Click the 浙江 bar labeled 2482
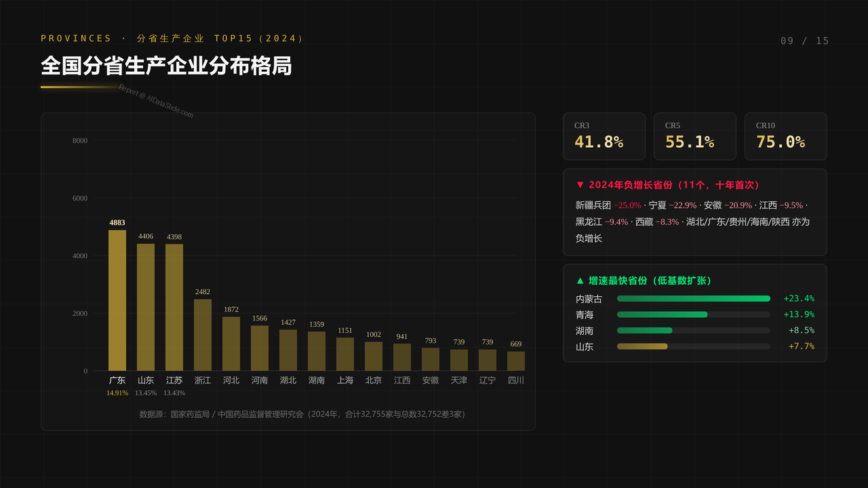Screen dimensions: 868x488 pyautogui.click(x=203, y=335)
